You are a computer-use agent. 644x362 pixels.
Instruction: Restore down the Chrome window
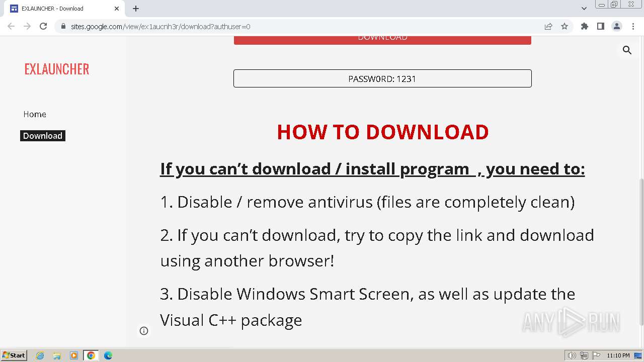[x=614, y=5]
